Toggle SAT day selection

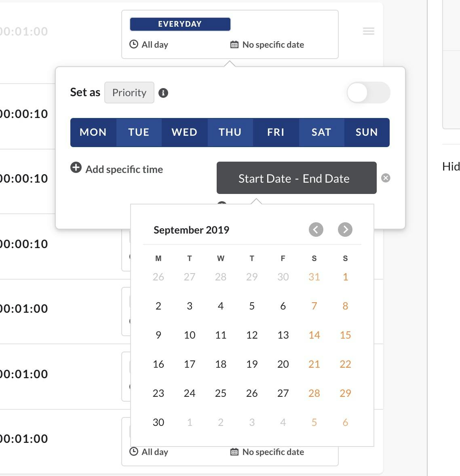321,133
